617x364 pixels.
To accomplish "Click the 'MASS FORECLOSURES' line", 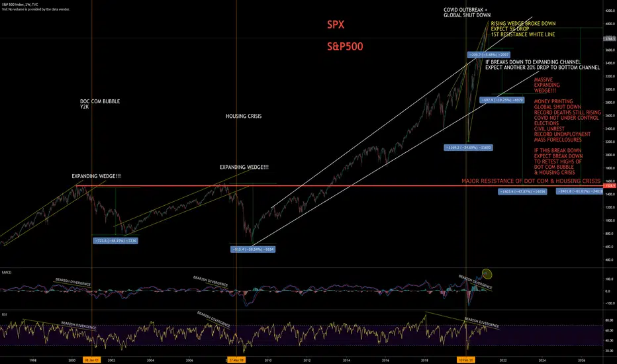I will coord(557,140).
